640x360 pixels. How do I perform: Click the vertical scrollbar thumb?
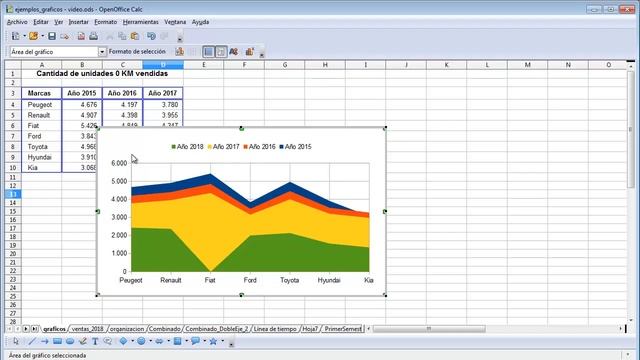click(631, 129)
